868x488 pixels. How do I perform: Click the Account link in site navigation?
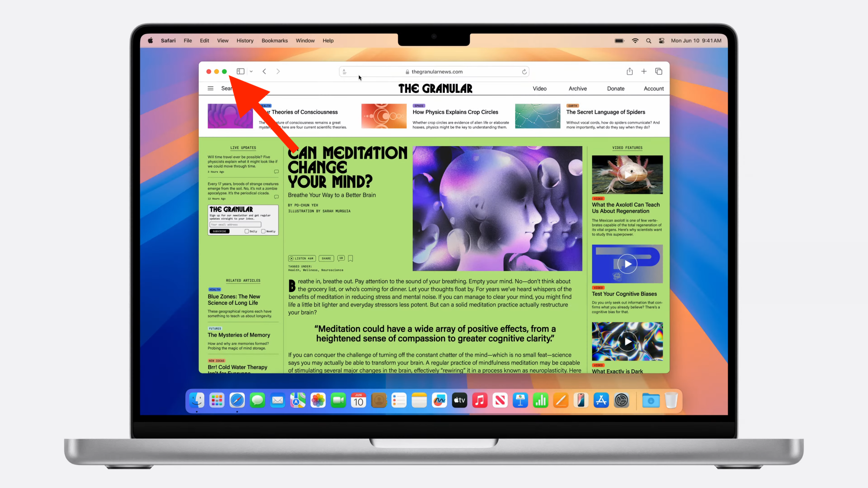pos(653,88)
